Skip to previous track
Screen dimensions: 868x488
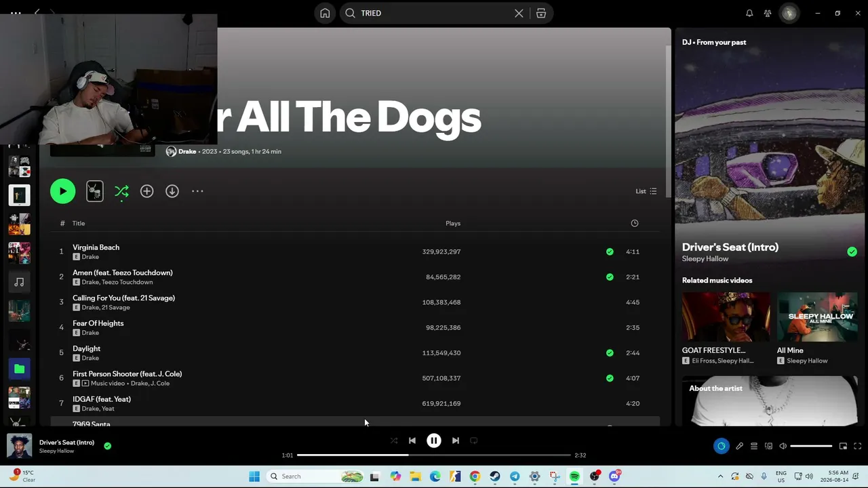tap(412, 441)
